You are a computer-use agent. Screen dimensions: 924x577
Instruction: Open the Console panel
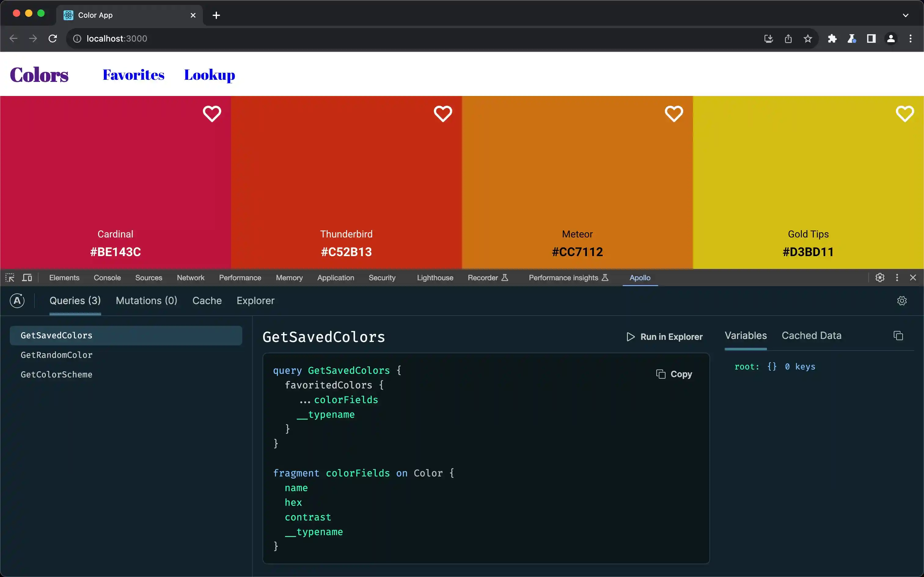click(107, 277)
